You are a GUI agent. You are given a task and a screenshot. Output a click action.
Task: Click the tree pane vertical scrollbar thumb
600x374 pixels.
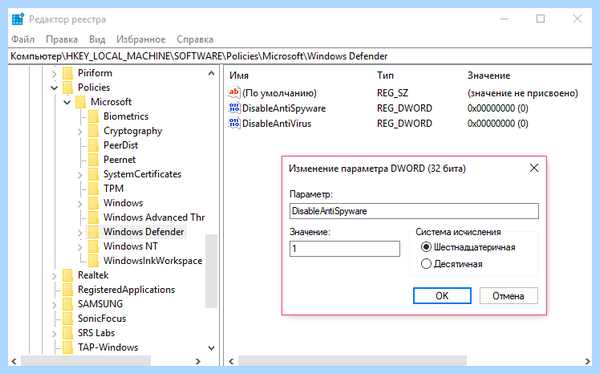[211, 271]
